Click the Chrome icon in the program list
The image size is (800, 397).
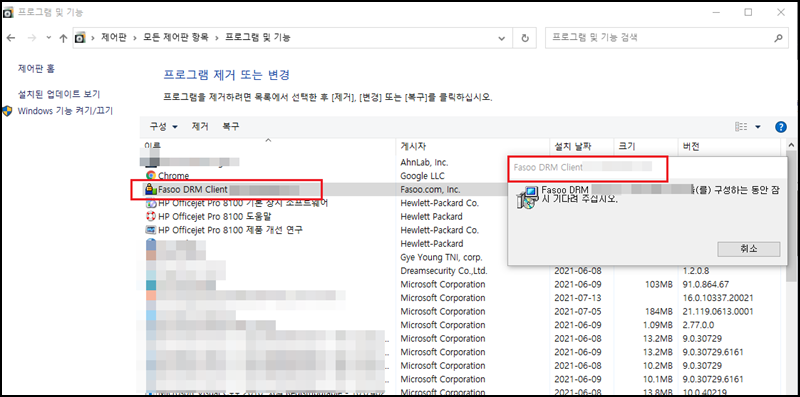(x=151, y=176)
